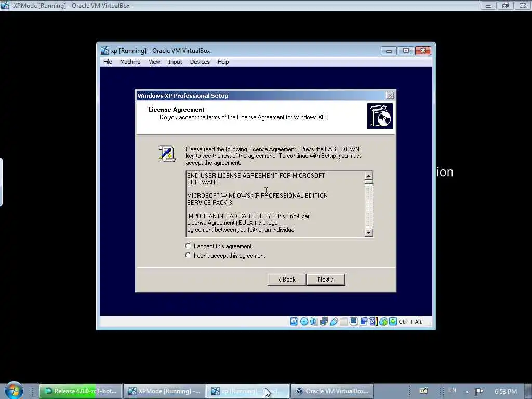This screenshot has height=399, width=532.
Task: Click the audio status icon
Action: [313, 321]
